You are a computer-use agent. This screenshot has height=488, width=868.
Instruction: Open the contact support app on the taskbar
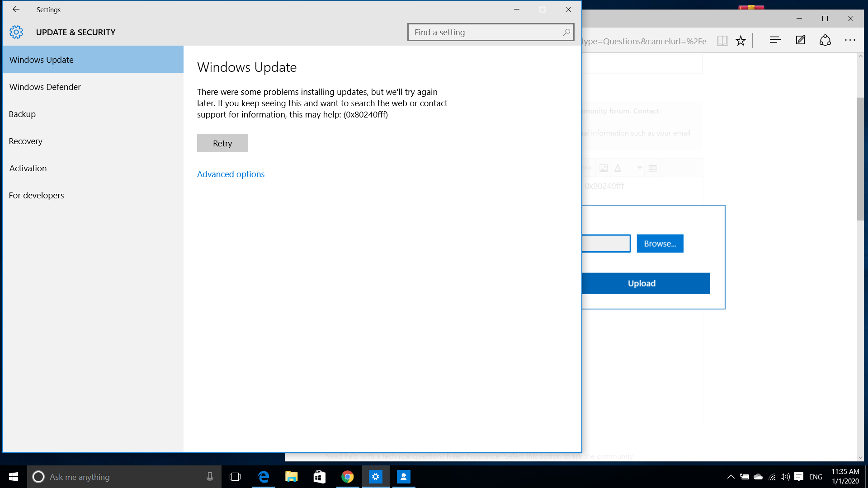click(x=404, y=477)
